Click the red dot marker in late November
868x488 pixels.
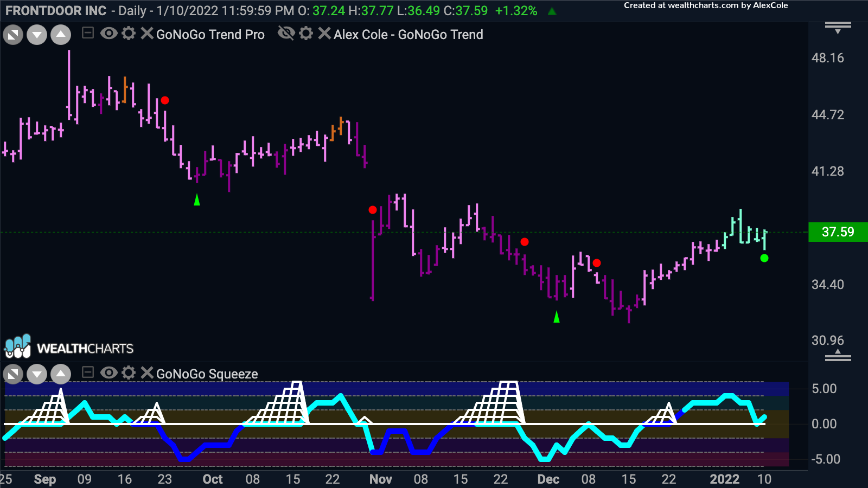point(524,242)
